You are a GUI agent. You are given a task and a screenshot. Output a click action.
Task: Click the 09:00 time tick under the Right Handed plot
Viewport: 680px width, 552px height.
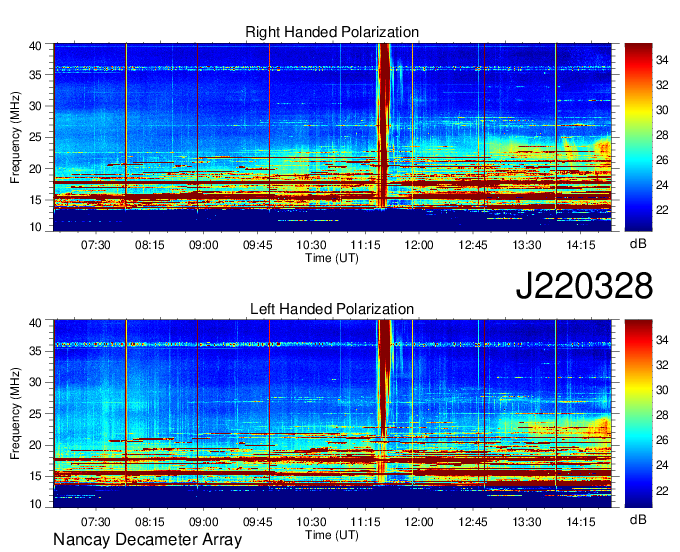coord(203,245)
